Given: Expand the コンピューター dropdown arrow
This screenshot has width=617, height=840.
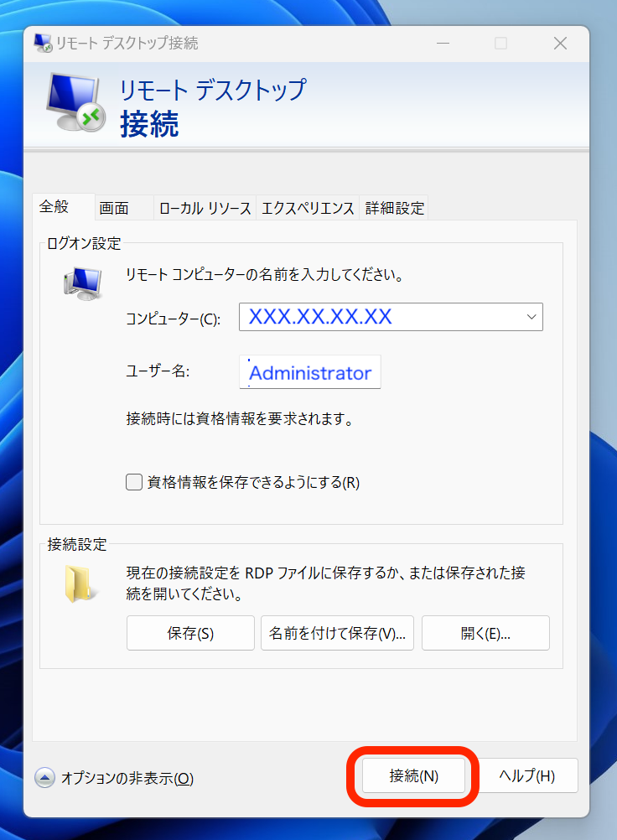Looking at the screenshot, I should pos(531,317).
